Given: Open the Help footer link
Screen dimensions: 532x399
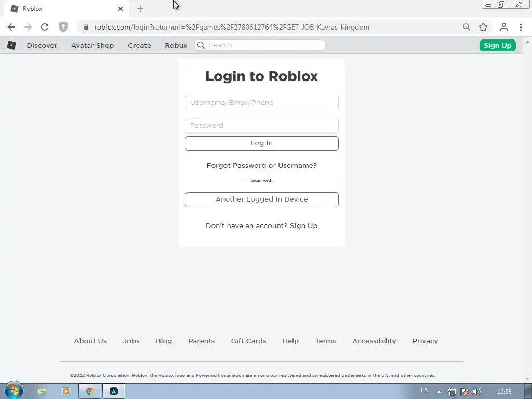Looking at the screenshot, I should point(290,341).
